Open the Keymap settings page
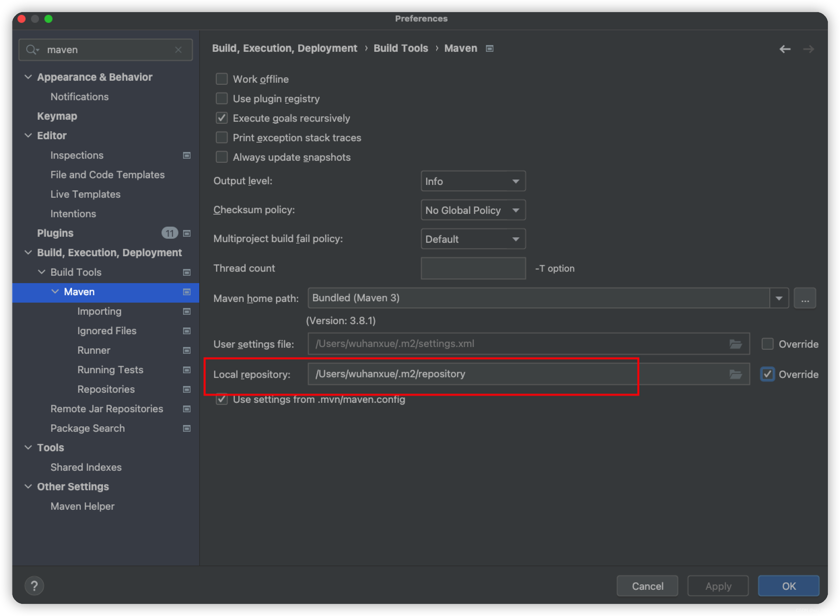 [x=57, y=116]
